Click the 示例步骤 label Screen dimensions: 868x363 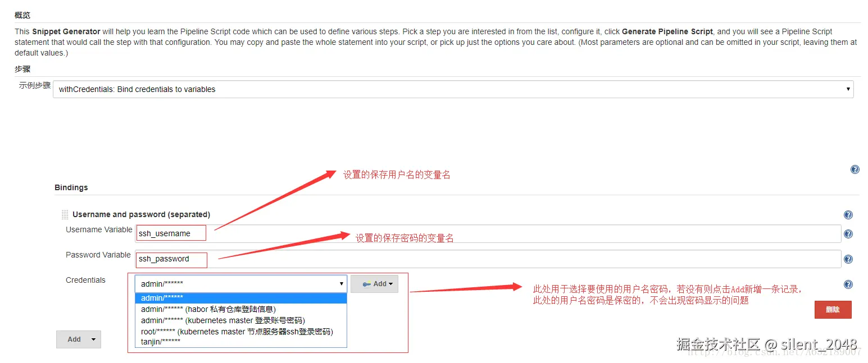(35, 86)
